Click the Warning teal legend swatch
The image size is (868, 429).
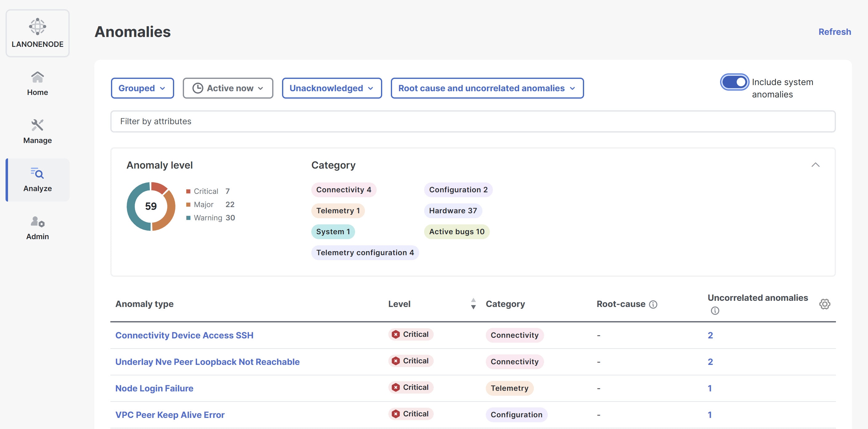(x=188, y=218)
